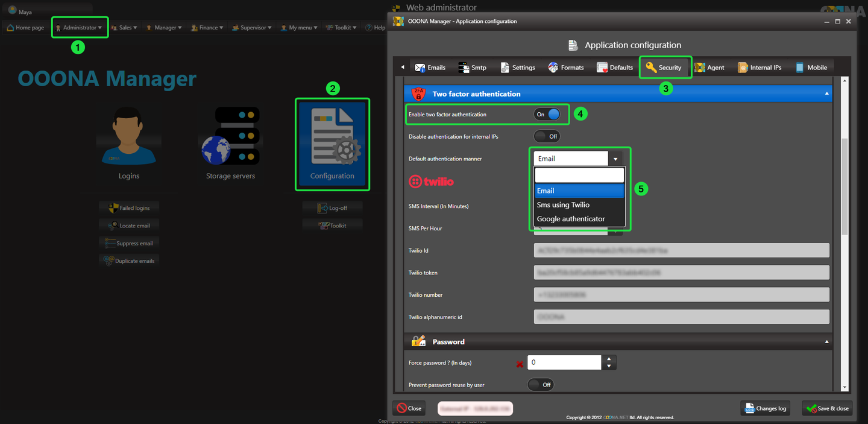Click the Save & close button
The height and width of the screenshot is (424, 868).
pyautogui.click(x=826, y=408)
